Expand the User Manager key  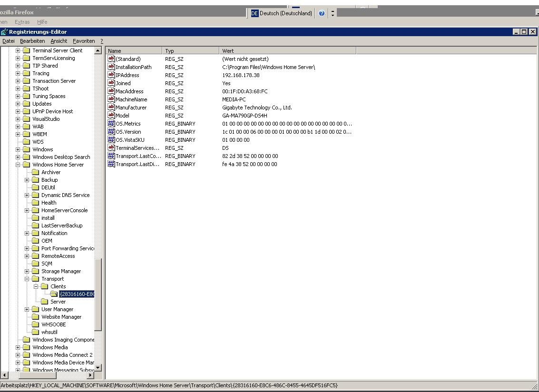pyautogui.click(x=27, y=309)
